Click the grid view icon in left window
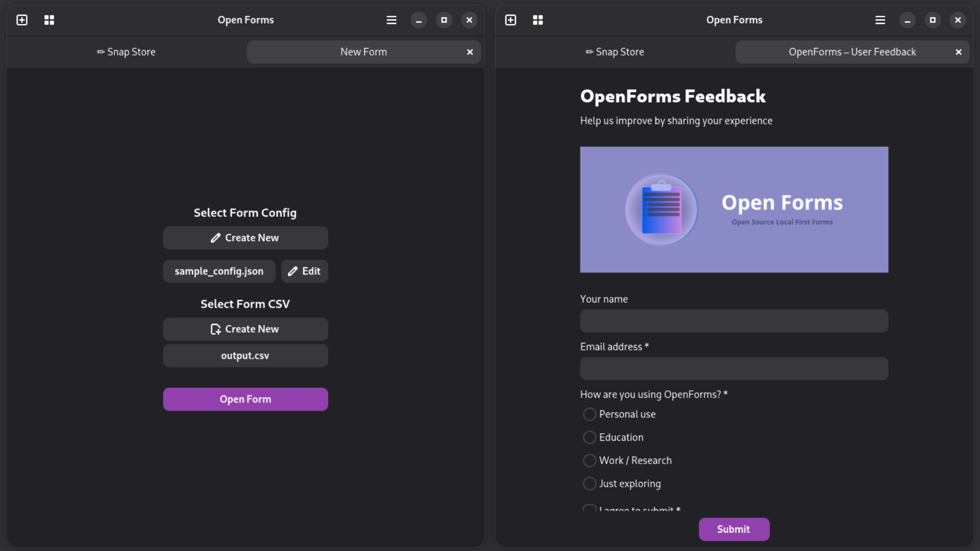The width and height of the screenshot is (980, 551). point(49,20)
